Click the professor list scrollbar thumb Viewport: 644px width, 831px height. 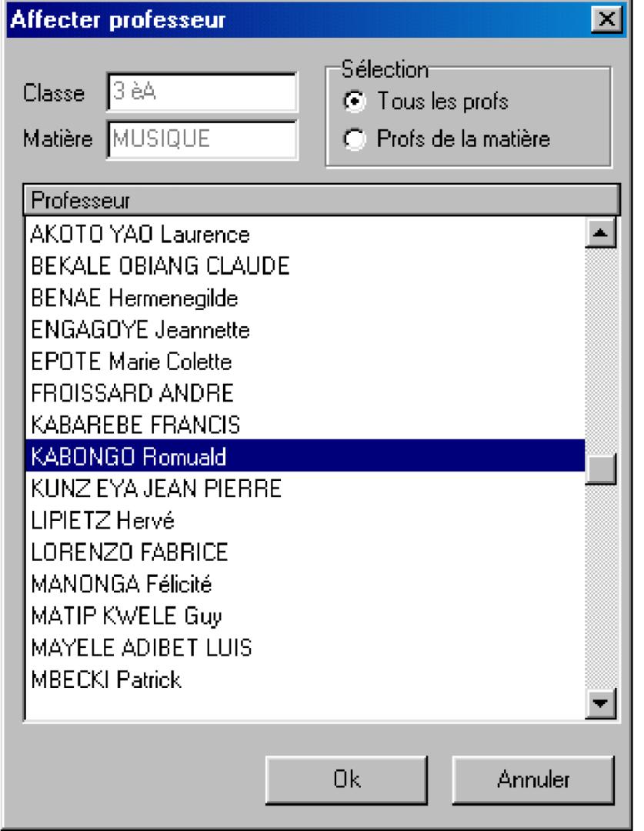(602, 468)
